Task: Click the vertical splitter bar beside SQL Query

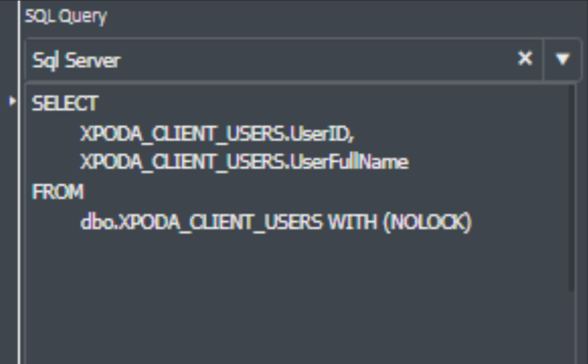Action: click(19, 182)
